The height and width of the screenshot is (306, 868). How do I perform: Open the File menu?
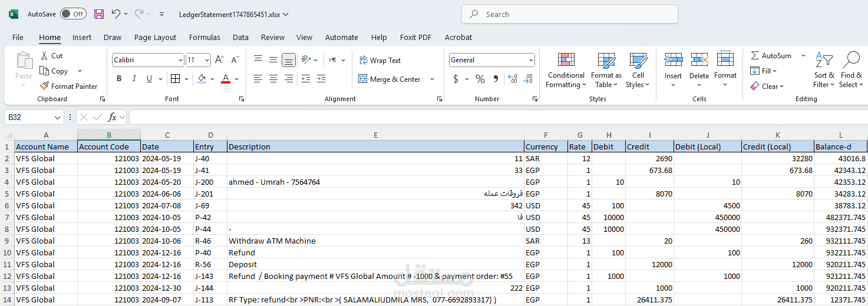coord(18,37)
